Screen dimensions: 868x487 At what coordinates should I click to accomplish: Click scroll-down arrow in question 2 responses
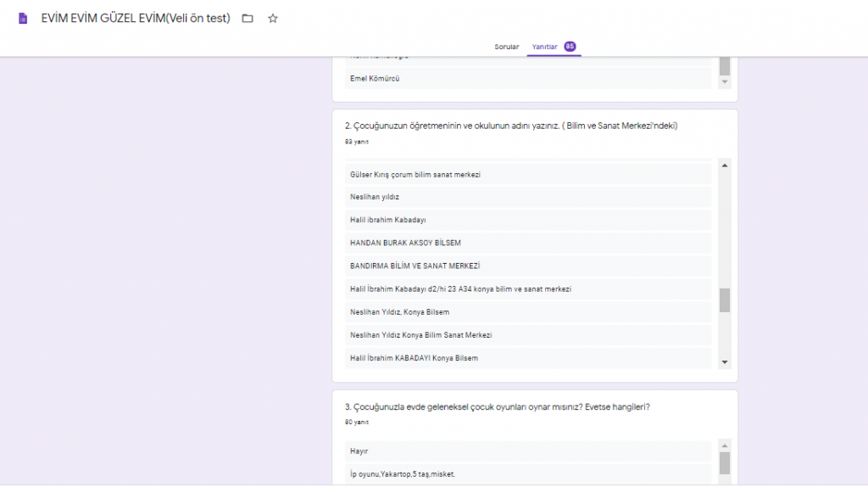pos(725,362)
